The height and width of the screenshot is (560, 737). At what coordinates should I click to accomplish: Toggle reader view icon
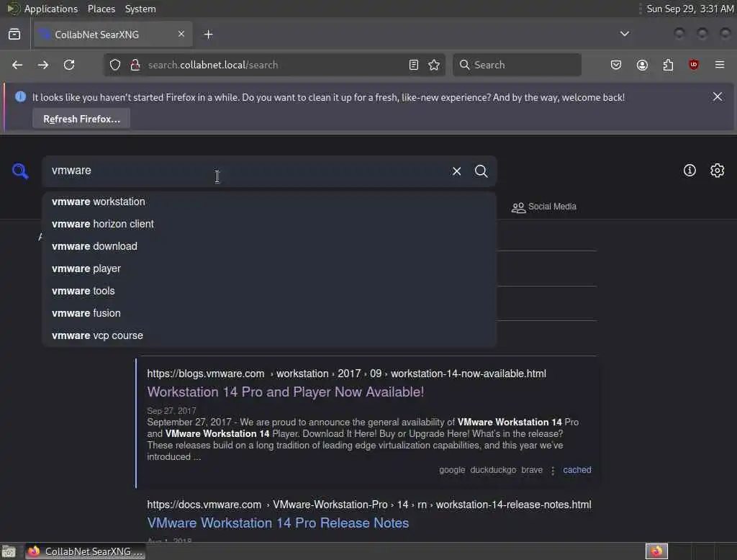pos(414,65)
